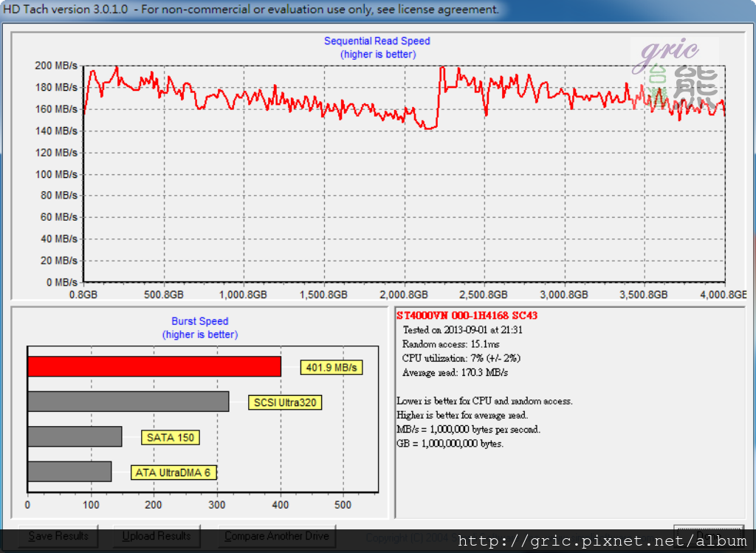Screen dimensions: 756x553
Task: Click the HD Tach window title bar
Action: [295, 10]
